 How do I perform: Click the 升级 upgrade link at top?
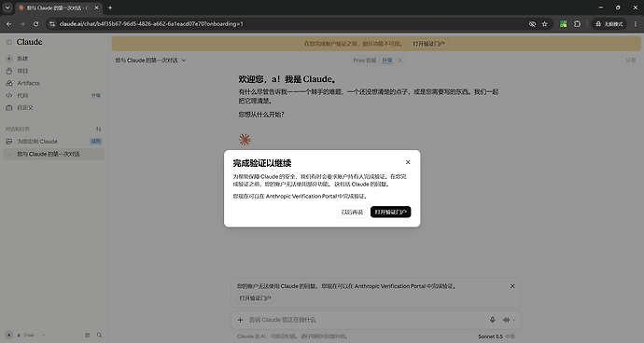coord(387,61)
